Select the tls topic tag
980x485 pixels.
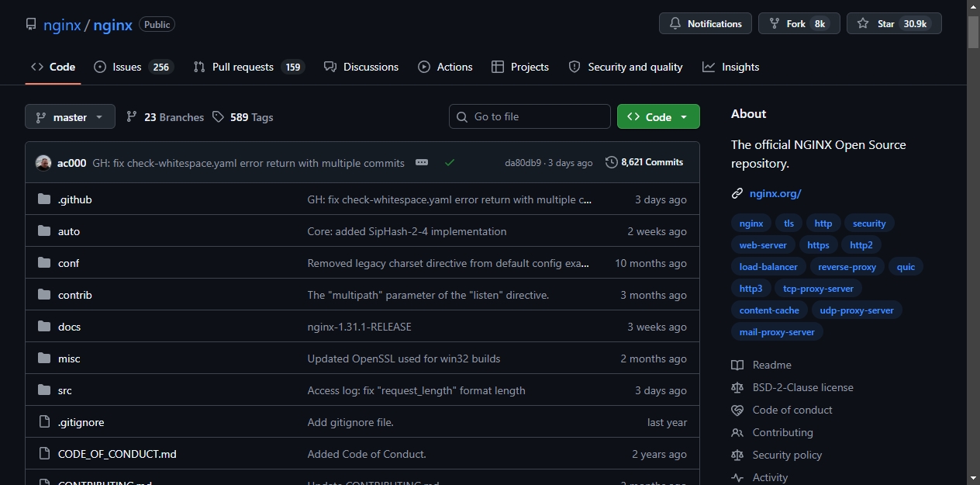[x=788, y=223]
